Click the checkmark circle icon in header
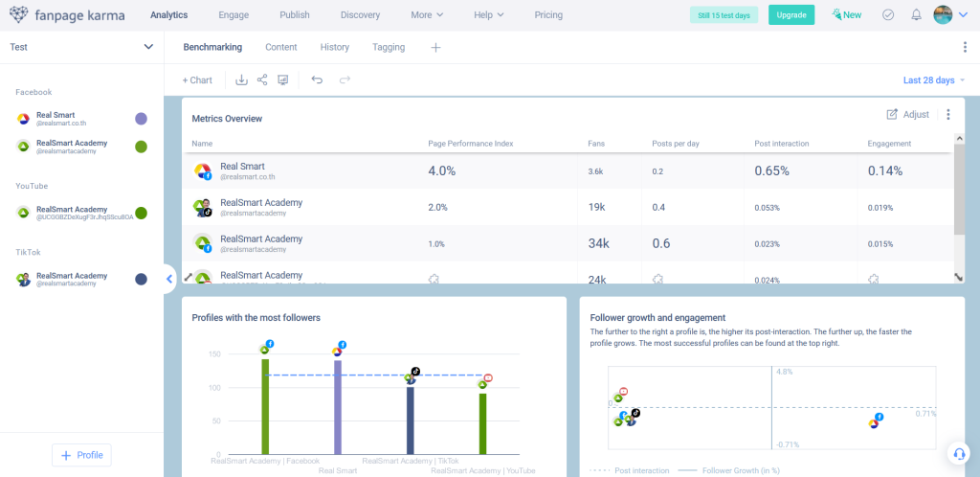Image resolution: width=980 pixels, height=477 pixels. click(888, 15)
